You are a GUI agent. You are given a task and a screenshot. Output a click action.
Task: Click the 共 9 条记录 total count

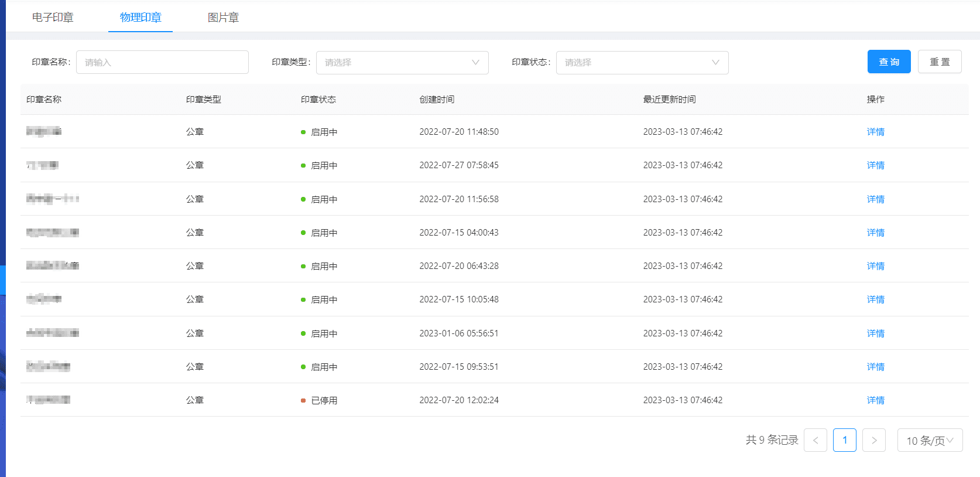(x=772, y=440)
